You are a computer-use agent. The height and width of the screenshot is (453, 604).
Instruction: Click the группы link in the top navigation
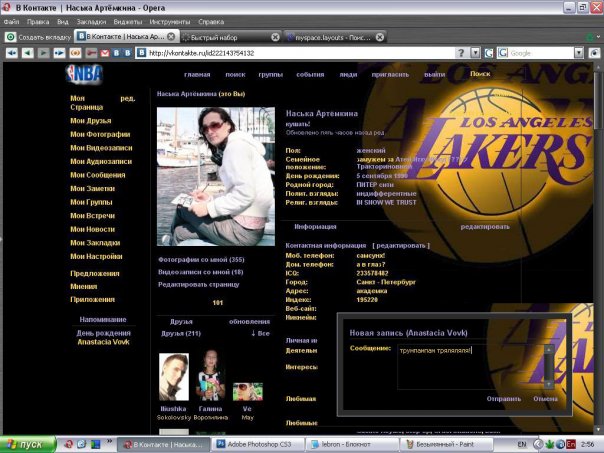pyautogui.click(x=270, y=74)
